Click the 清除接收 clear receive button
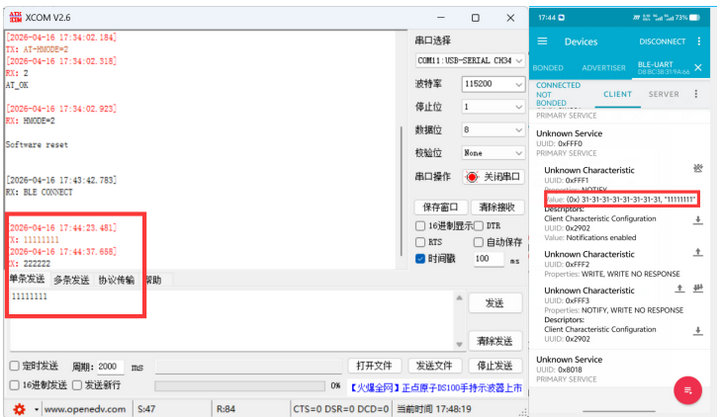Image resolution: width=720 pixels, height=417 pixels. click(497, 207)
